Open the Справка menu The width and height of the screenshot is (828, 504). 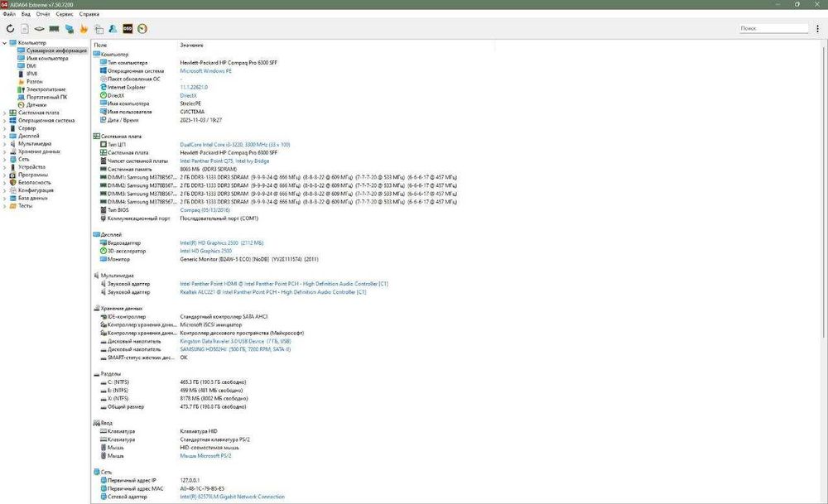coord(89,14)
